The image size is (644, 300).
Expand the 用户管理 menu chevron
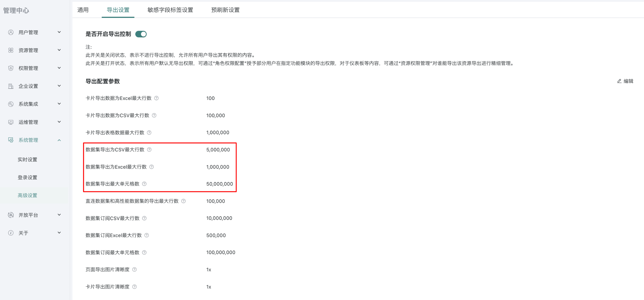click(59, 32)
